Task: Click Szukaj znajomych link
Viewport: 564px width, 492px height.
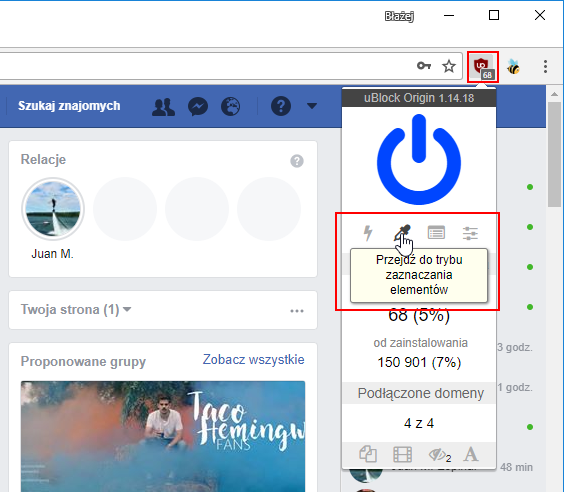Action: (x=69, y=106)
